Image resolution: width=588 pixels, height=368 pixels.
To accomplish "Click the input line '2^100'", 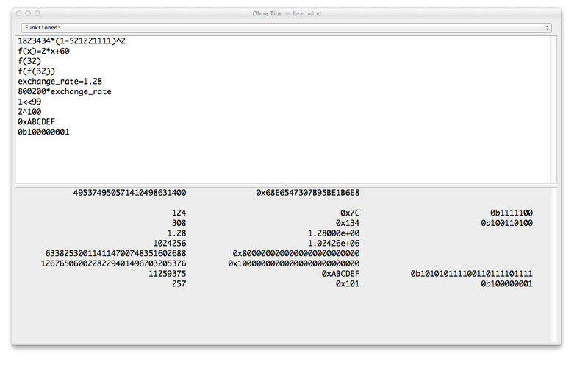I will click(x=29, y=112).
